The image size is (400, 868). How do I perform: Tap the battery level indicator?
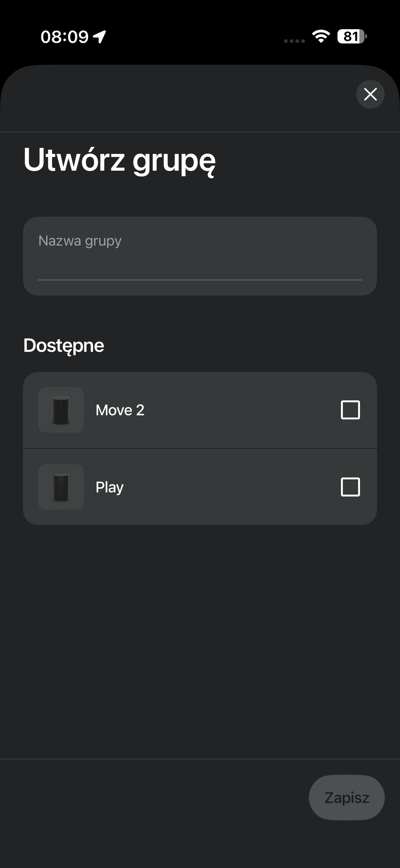pyautogui.click(x=351, y=36)
